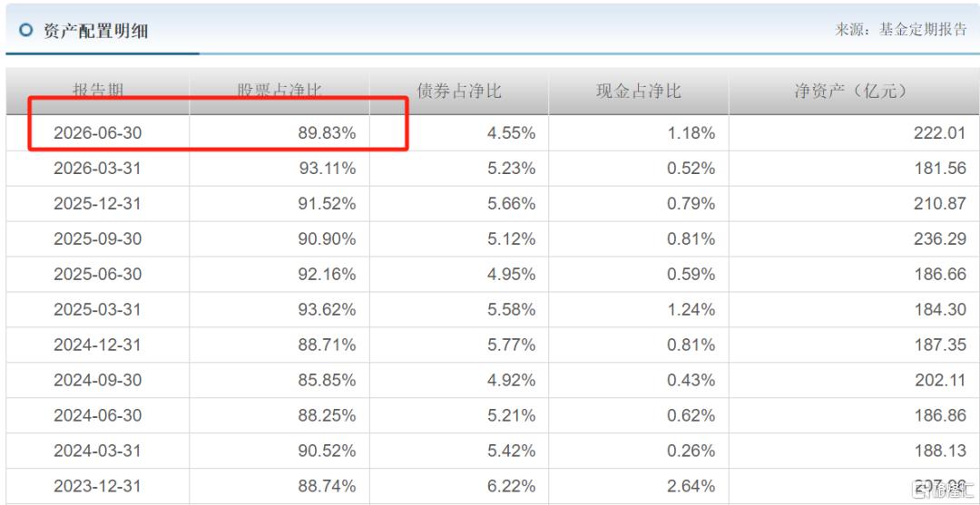Click the circle icon beside 资产配置明细
980x505 pixels.
point(25,31)
